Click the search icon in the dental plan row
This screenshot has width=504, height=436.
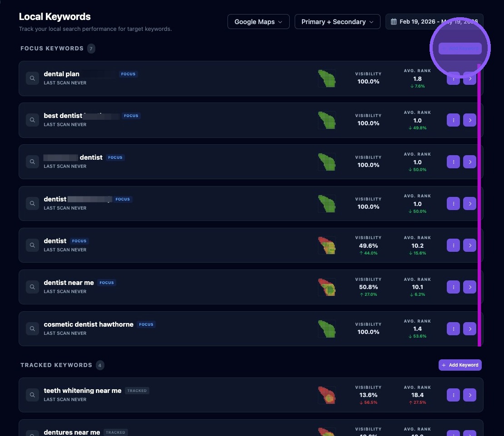32,78
